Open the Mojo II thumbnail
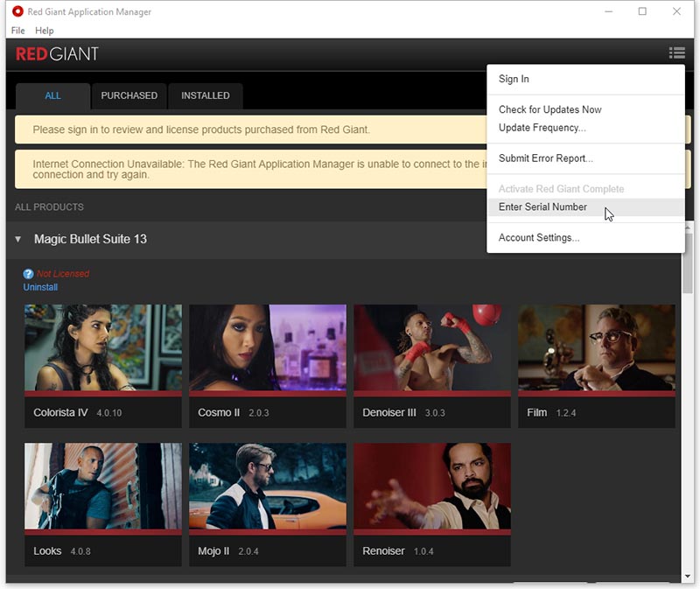The image size is (700, 589). [x=268, y=487]
